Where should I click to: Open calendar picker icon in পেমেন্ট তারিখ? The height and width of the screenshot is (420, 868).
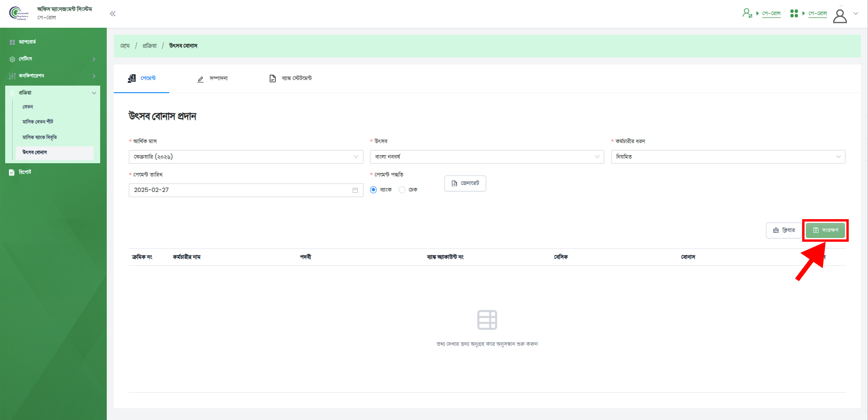(355, 190)
